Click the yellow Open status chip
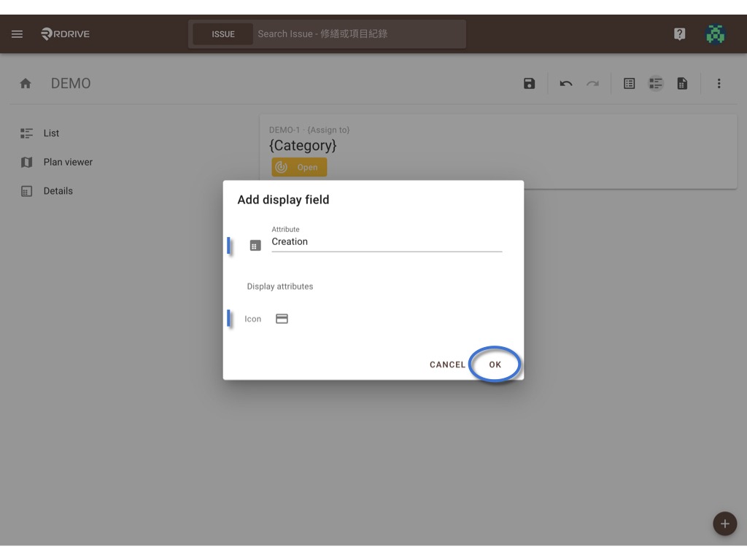This screenshot has width=747, height=560. pyautogui.click(x=299, y=167)
